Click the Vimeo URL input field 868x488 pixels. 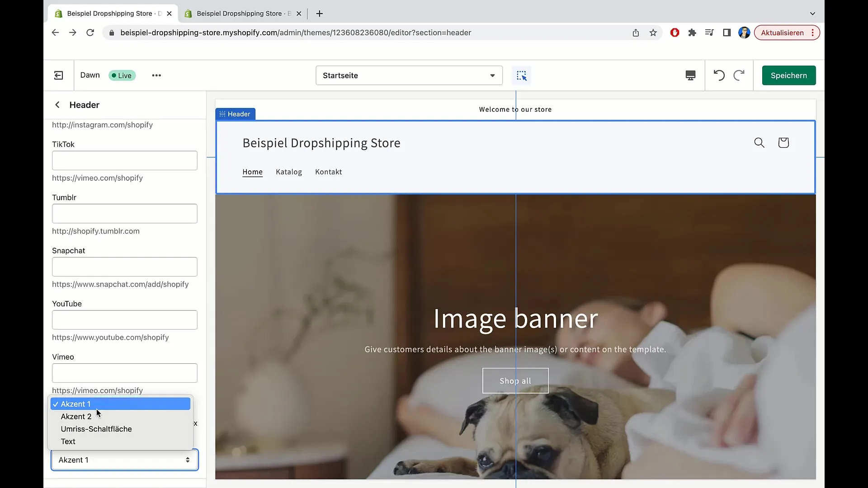[x=125, y=372]
